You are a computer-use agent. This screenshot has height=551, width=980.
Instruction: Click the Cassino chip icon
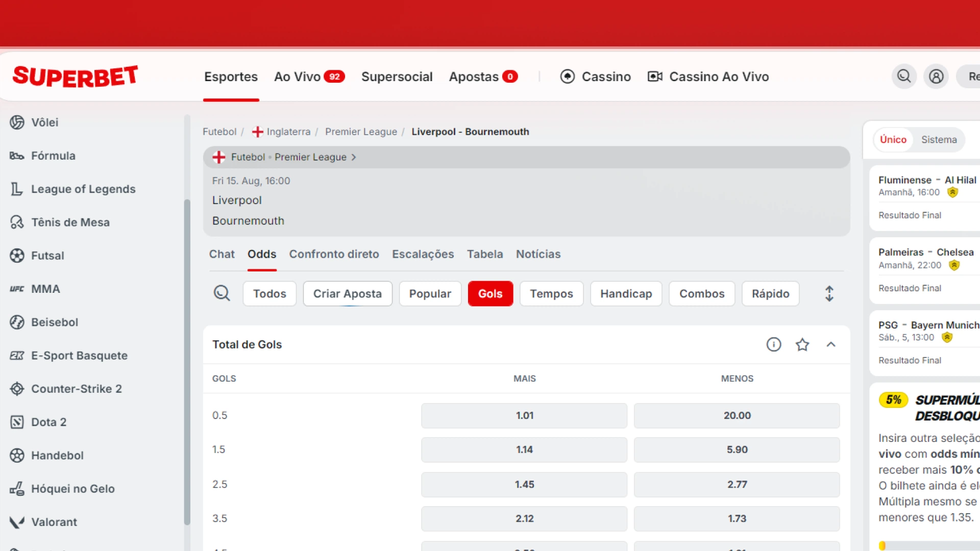567,77
